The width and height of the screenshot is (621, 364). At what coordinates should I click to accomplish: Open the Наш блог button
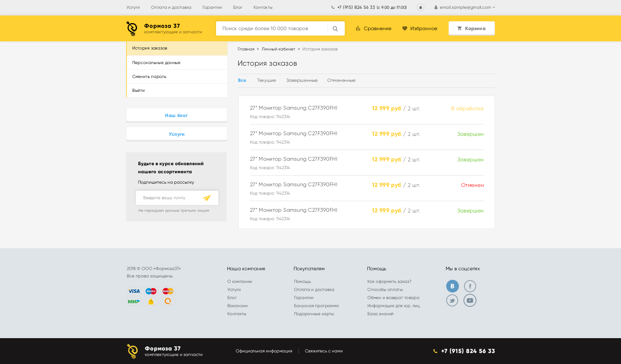coord(176,115)
